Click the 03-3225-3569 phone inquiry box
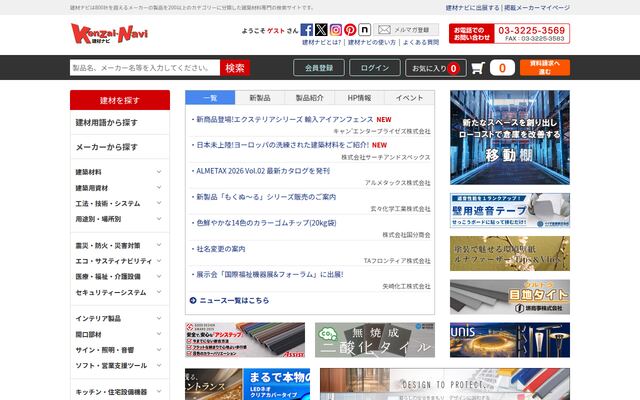640x400 pixels. coord(509,33)
